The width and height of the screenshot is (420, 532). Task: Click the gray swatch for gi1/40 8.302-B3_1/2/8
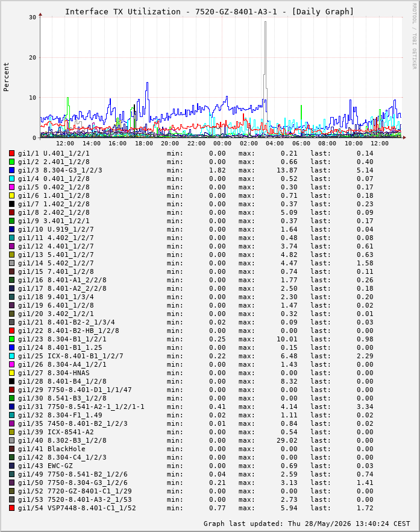(x=12, y=440)
